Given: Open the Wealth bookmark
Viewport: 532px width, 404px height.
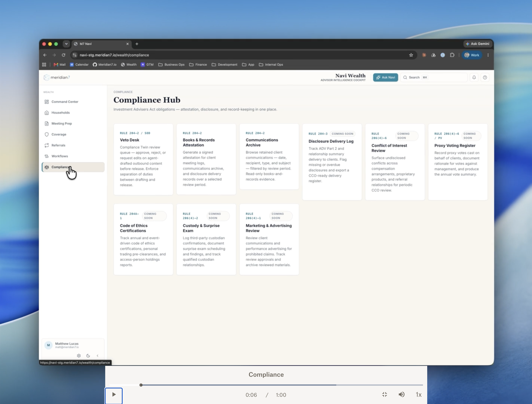Looking at the screenshot, I should tap(129, 65).
